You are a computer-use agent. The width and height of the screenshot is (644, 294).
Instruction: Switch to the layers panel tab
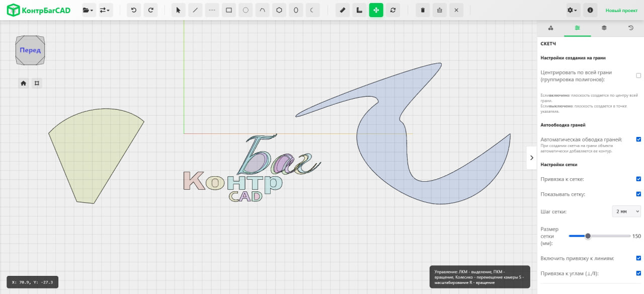(604, 28)
